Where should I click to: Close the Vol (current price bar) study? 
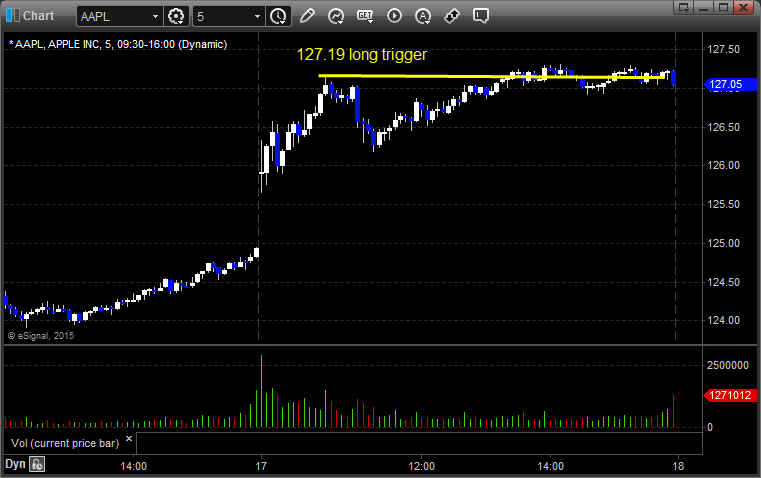(129, 439)
